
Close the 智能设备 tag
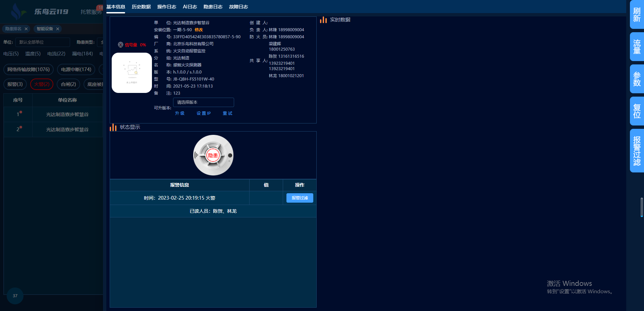[x=58, y=29]
